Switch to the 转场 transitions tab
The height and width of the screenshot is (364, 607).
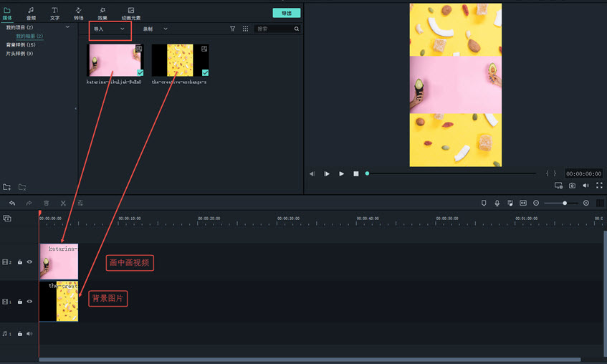78,13
